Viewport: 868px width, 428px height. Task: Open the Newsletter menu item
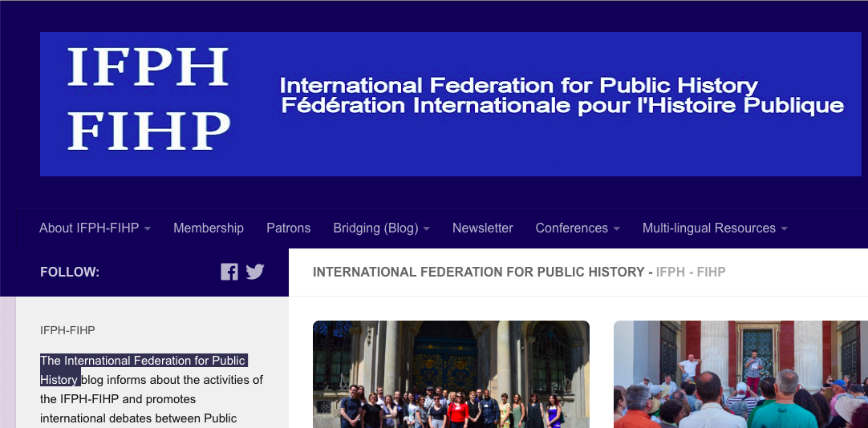(483, 228)
